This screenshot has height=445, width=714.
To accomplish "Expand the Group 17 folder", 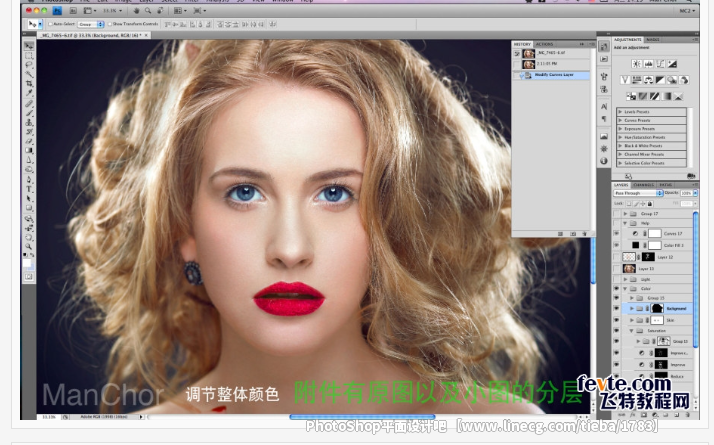I will coord(626,214).
